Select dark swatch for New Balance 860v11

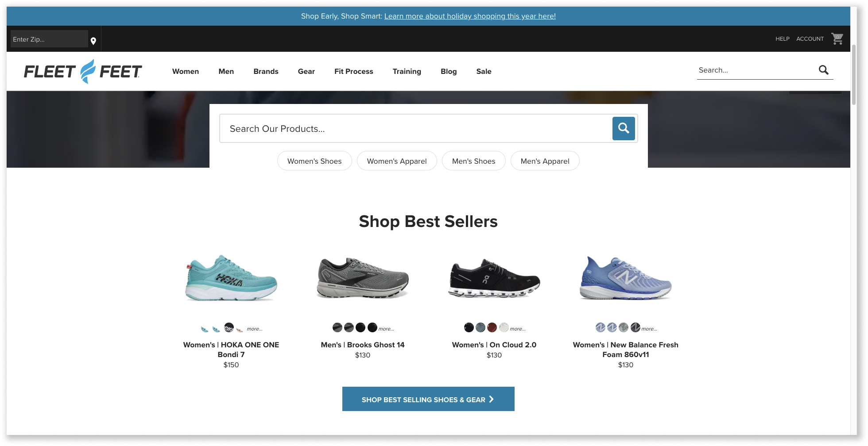click(x=635, y=327)
